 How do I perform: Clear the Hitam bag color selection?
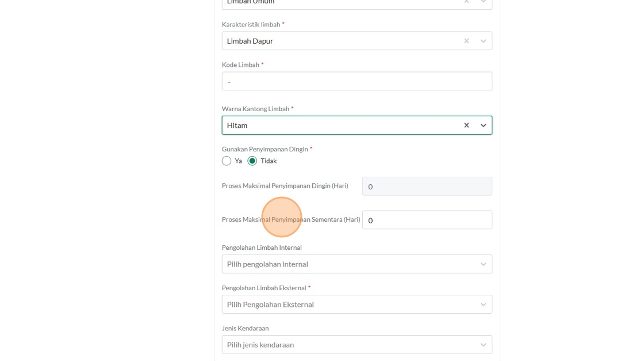tap(466, 125)
